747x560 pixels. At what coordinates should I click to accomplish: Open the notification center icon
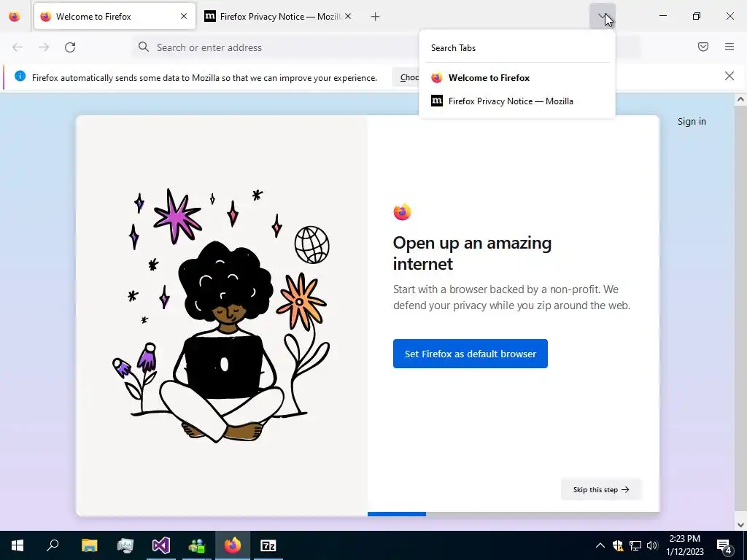[724, 545]
